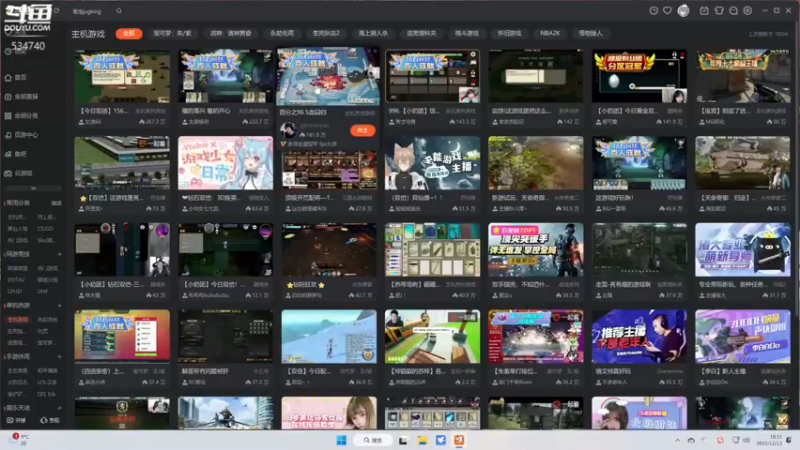
Task: Open the CS:GO sidebar category
Action: coord(45,229)
